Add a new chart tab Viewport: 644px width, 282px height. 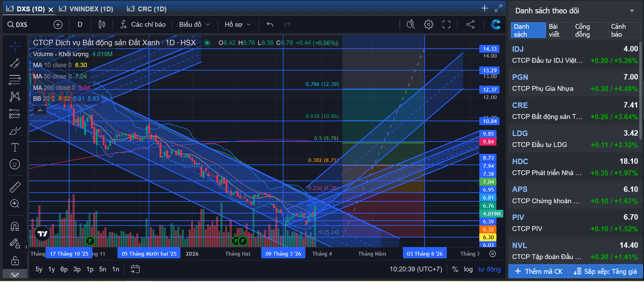(484, 8)
